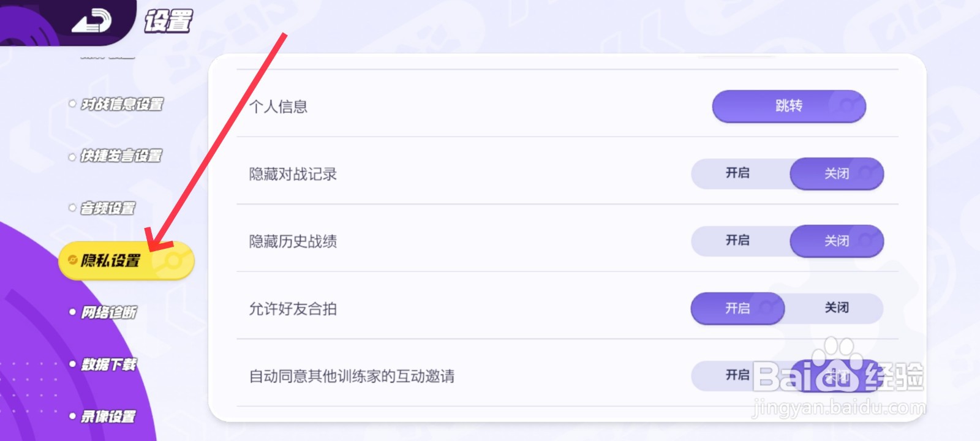Viewport: 980px width, 441px height.
Task: Choose 关闭 for 隐藏历史战绩
Action: [837, 241]
